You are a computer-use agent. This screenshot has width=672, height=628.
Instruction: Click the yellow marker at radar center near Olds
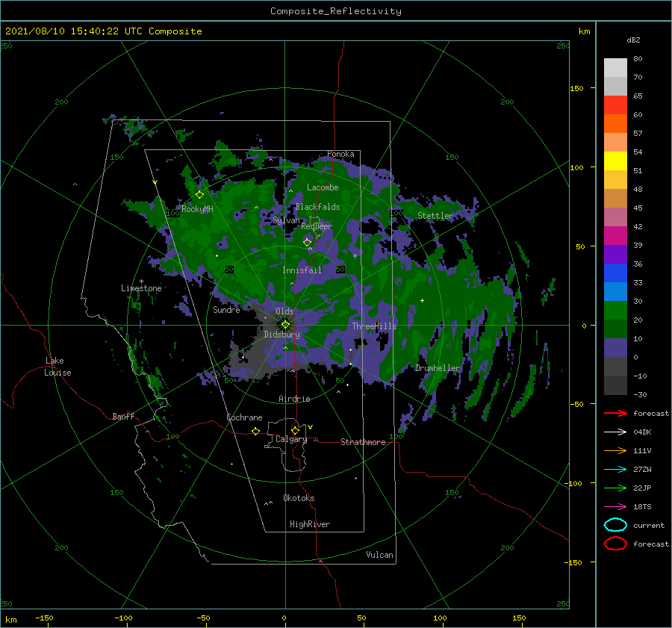tap(285, 325)
